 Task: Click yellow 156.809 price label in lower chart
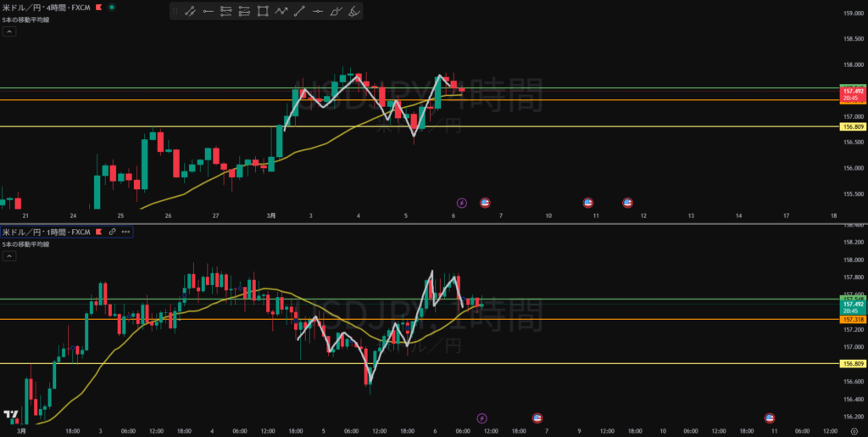pos(852,363)
